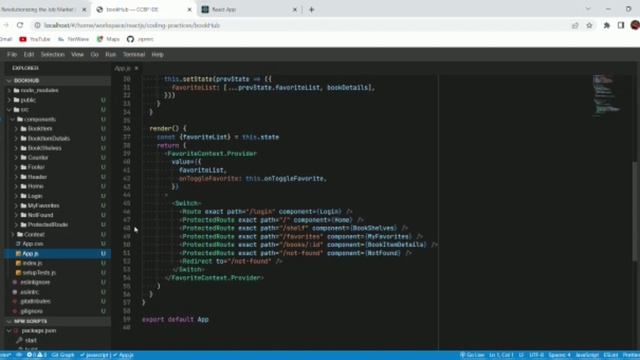
Task: Switch to the React App browser tab
Action: click(x=249, y=9)
